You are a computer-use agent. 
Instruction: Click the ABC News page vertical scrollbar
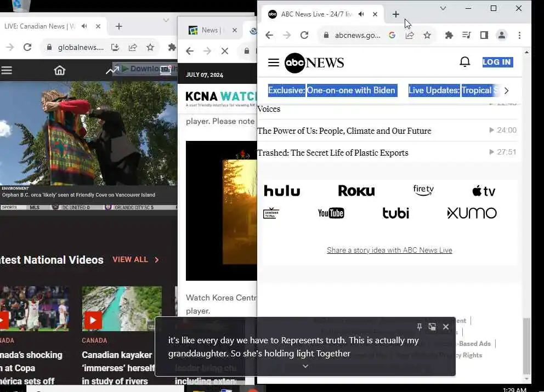(x=526, y=346)
